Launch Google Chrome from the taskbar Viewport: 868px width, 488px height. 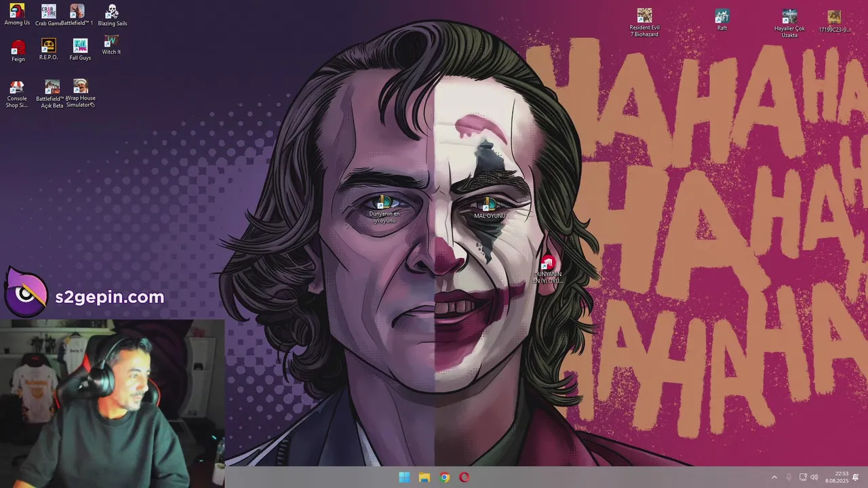click(x=444, y=477)
